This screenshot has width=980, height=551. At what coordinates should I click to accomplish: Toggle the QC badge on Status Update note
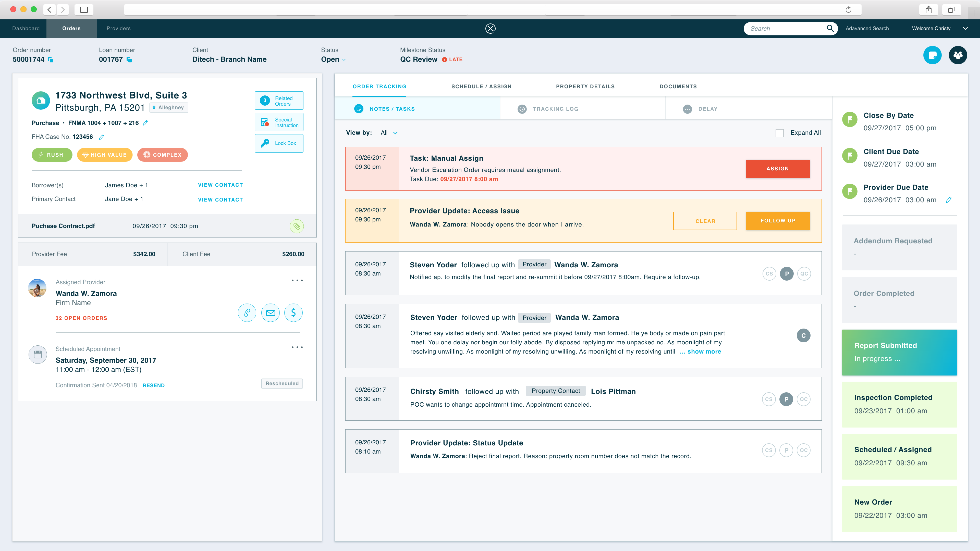tap(803, 450)
